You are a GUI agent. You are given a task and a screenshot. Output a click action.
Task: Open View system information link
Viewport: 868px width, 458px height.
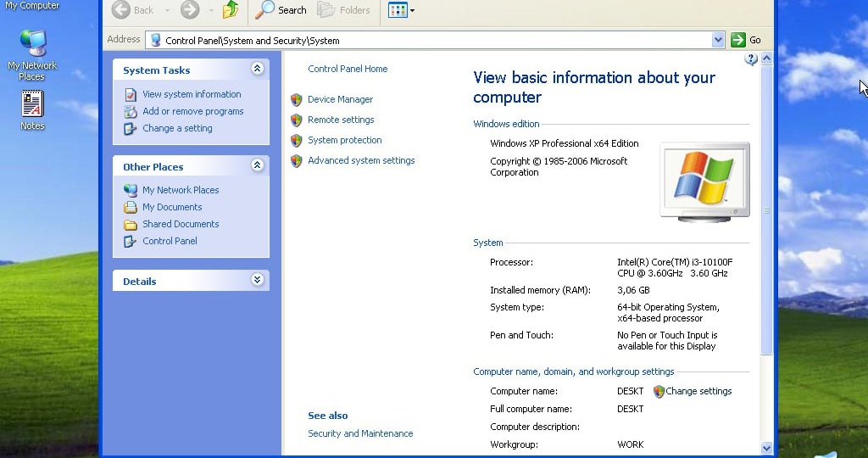tap(192, 94)
